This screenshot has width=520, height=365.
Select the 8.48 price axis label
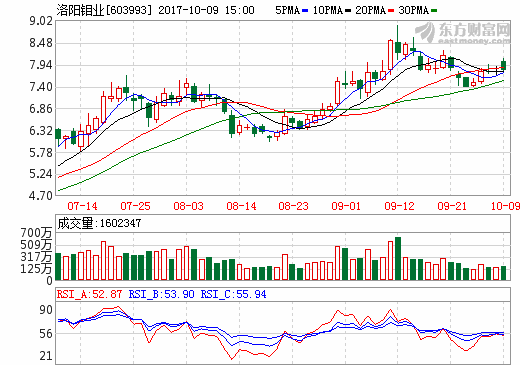(41, 43)
